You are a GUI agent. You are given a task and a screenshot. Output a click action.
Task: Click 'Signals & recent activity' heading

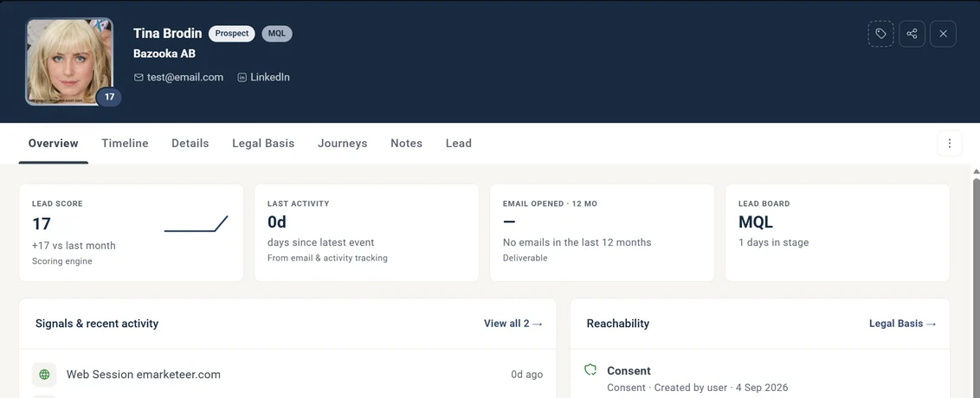(97, 324)
